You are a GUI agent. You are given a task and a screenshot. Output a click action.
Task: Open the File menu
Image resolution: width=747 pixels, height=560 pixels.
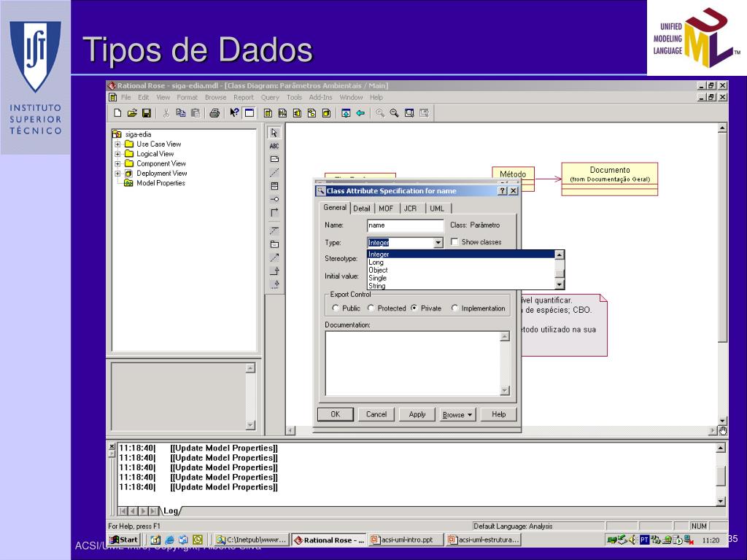pos(125,97)
